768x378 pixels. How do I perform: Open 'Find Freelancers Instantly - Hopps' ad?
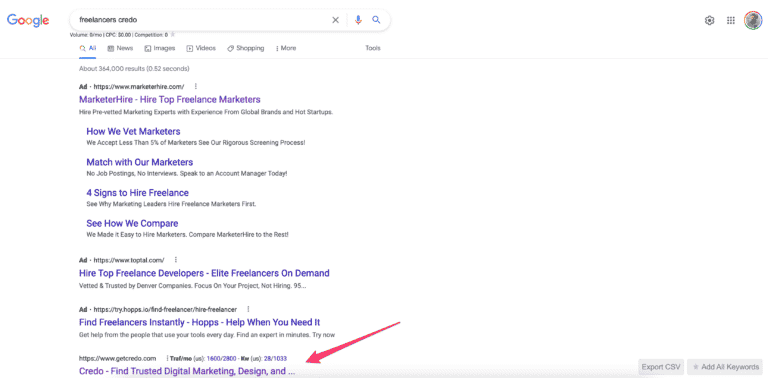[x=199, y=322]
